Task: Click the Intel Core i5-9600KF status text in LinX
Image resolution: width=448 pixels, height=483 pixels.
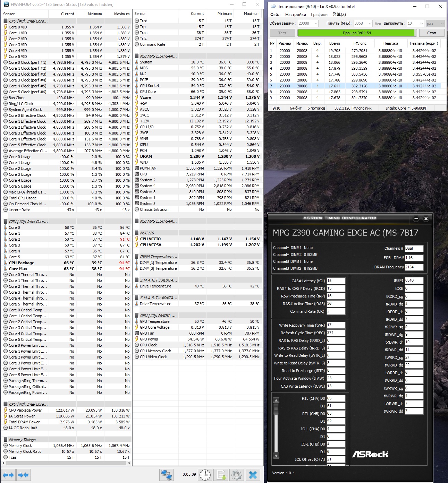Action: [x=406, y=108]
